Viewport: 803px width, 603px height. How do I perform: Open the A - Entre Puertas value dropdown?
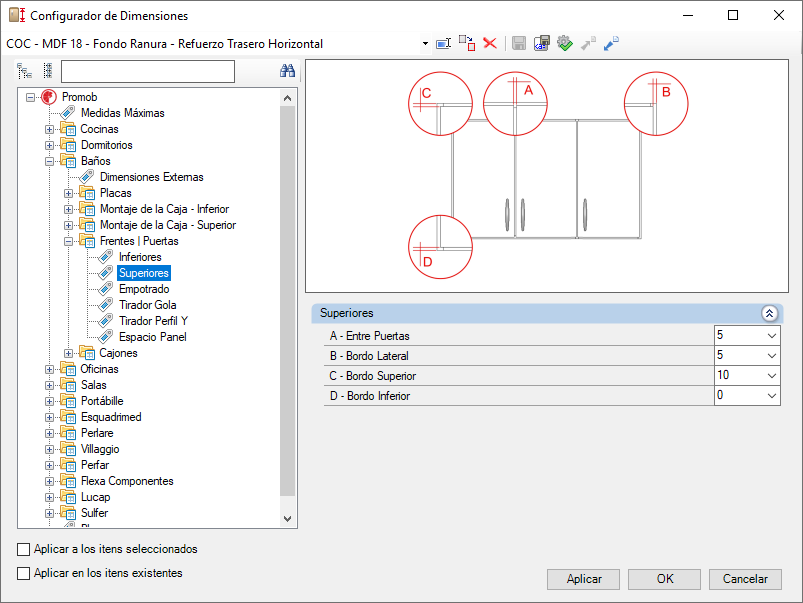coord(772,336)
